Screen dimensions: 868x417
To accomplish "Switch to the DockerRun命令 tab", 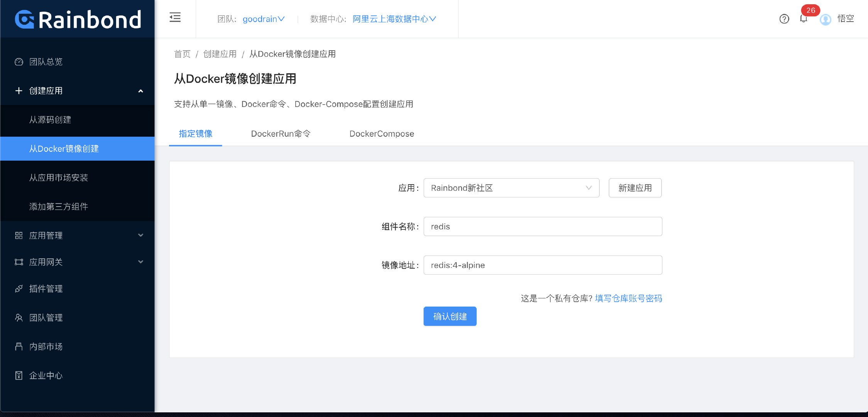I will point(281,134).
